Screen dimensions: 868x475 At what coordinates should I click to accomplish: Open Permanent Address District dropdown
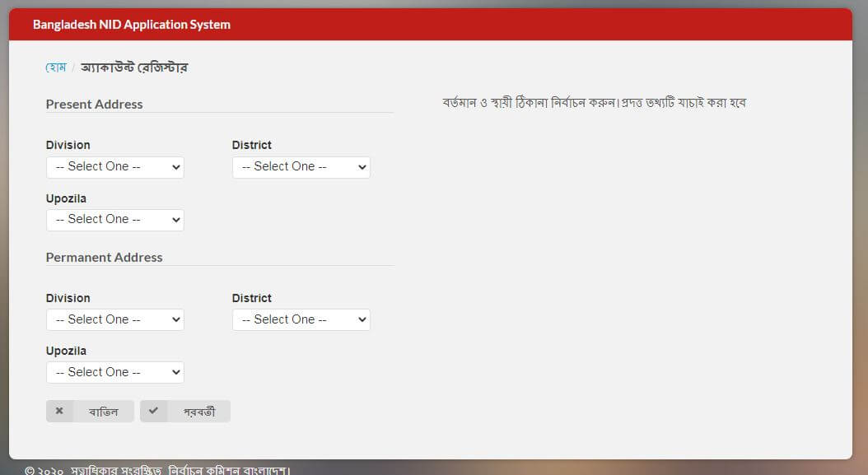click(301, 320)
